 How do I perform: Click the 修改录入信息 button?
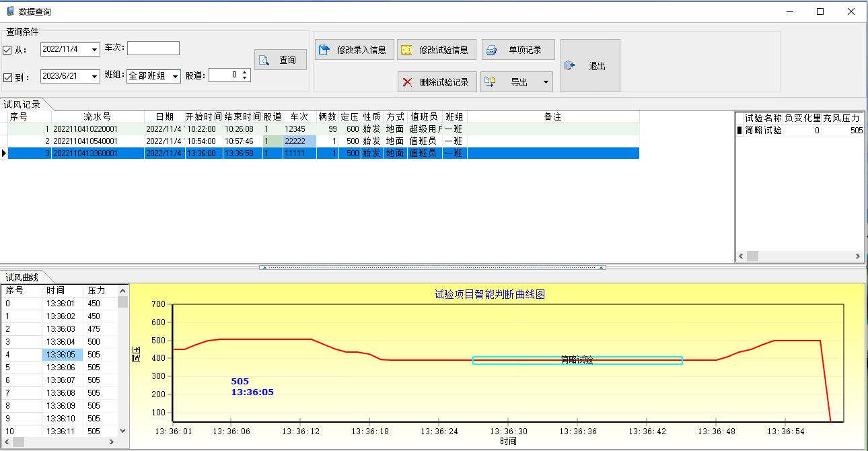(355, 50)
